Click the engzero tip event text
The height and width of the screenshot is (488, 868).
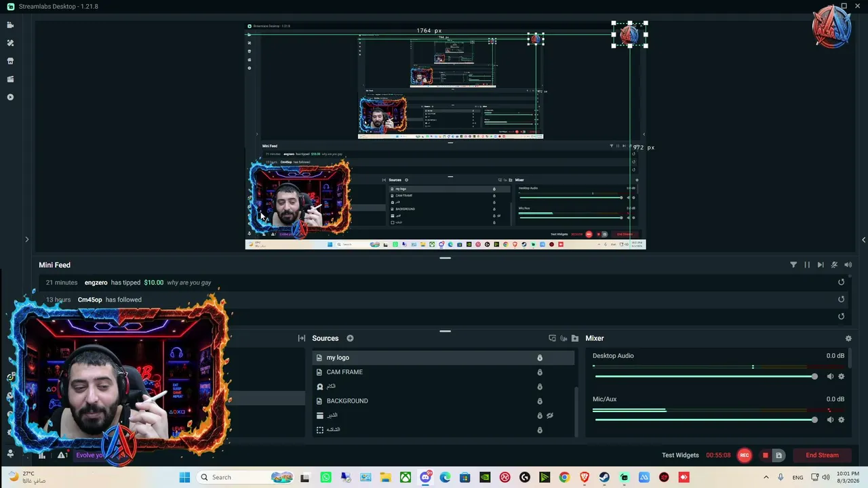click(x=148, y=283)
